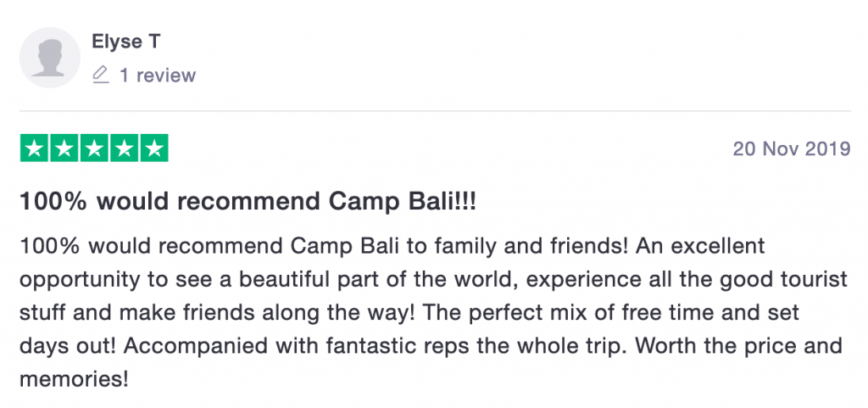Click the "1 review" count text
Screen dimensions: 868x408
(158, 75)
